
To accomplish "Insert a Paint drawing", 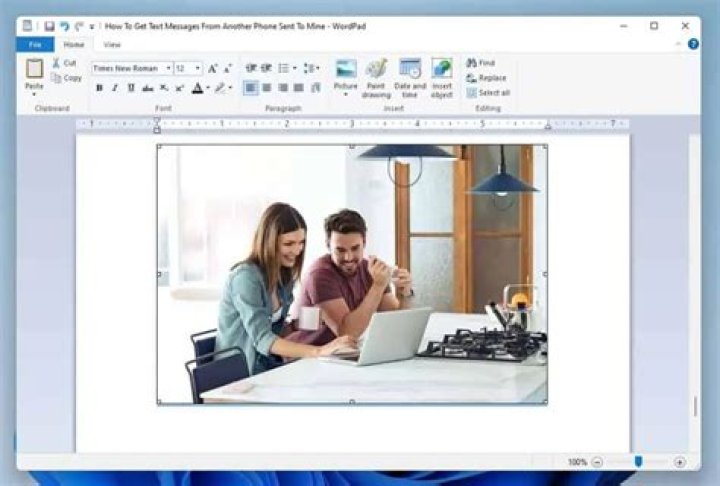I will tap(376, 78).
